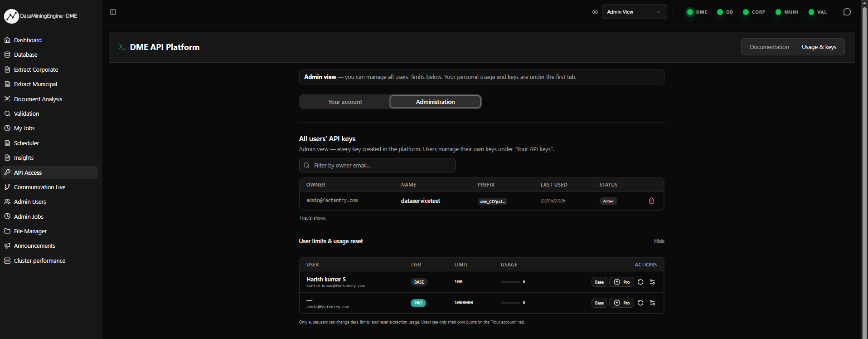Open Insights page
This screenshot has width=868, height=339.
tap(50, 157)
